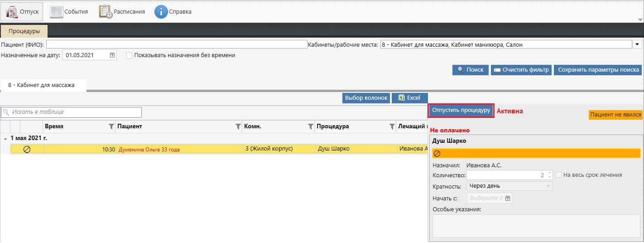Click filter icon in Процедура column header
Screen dimensions: 644x243
pyautogui.click(x=392, y=127)
